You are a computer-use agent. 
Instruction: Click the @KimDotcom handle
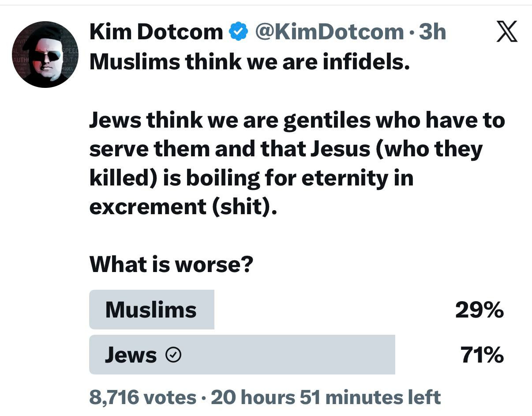click(x=330, y=32)
